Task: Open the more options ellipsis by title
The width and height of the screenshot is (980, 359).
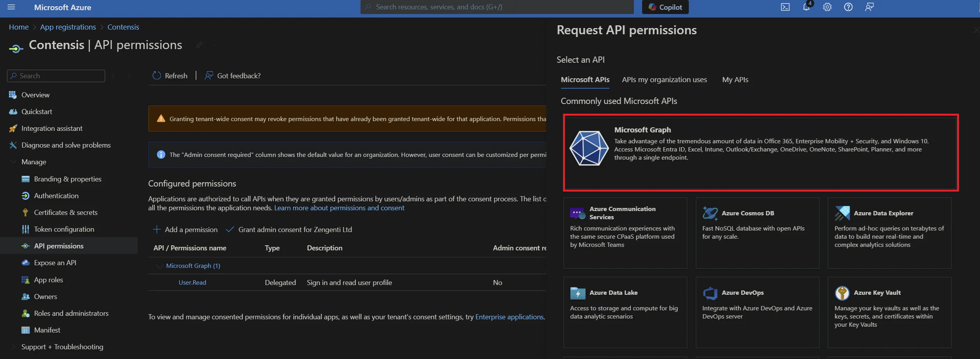Action: point(216,45)
